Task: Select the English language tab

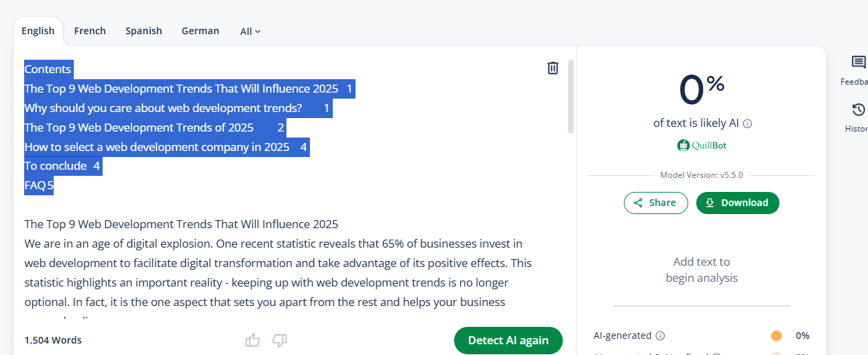Action: coord(38,31)
